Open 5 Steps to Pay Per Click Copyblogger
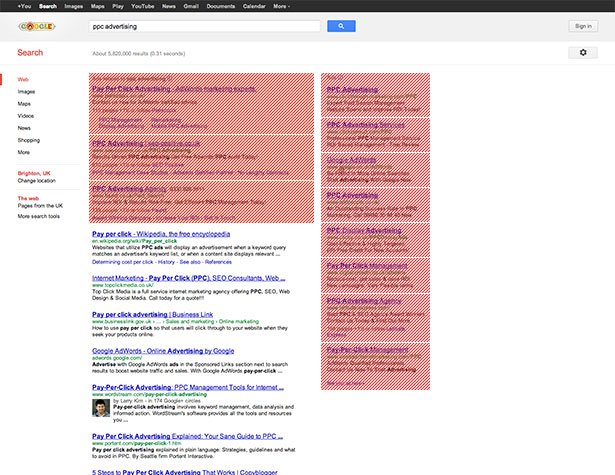The width and height of the screenshot is (615, 475). (x=185, y=472)
